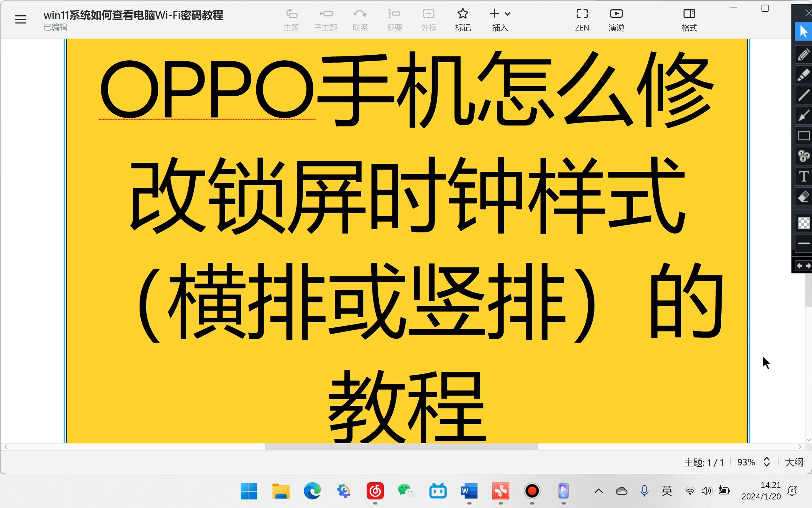Viewport: 812px width, 508px height.
Task: Launch Microsoft Edge from the taskbar
Action: pyautogui.click(x=312, y=491)
